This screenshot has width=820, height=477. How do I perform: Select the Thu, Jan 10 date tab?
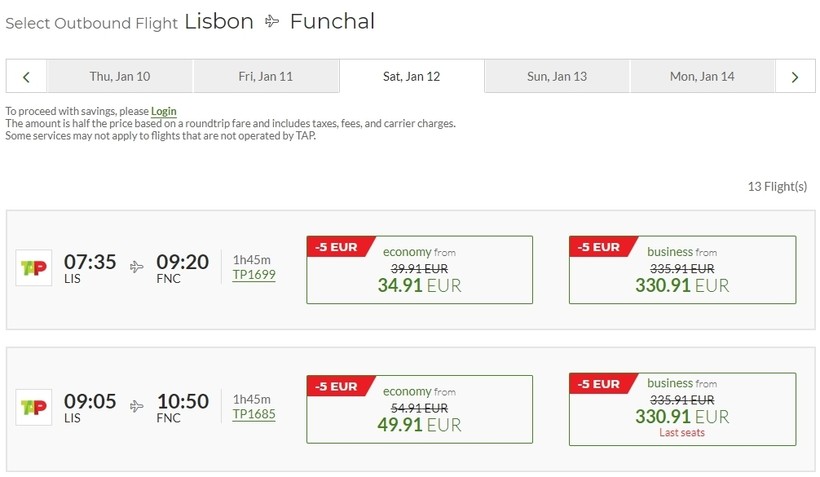pyautogui.click(x=120, y=76)
